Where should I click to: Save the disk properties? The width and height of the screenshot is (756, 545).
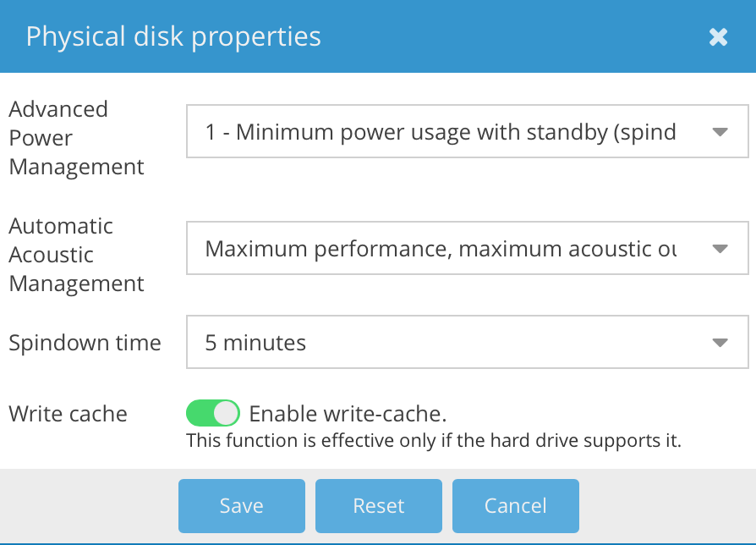[x=241, y=506]
